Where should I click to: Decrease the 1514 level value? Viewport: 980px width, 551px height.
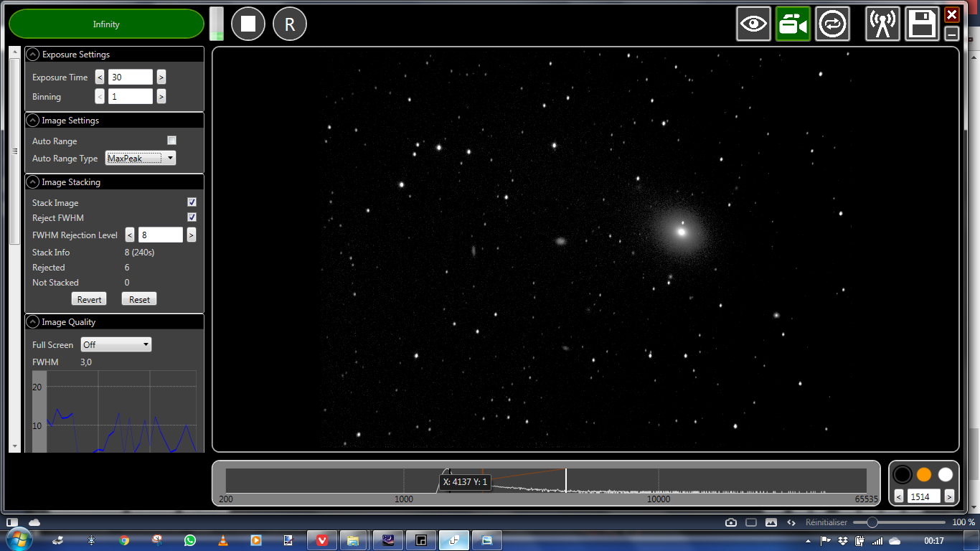coord(899,496)
